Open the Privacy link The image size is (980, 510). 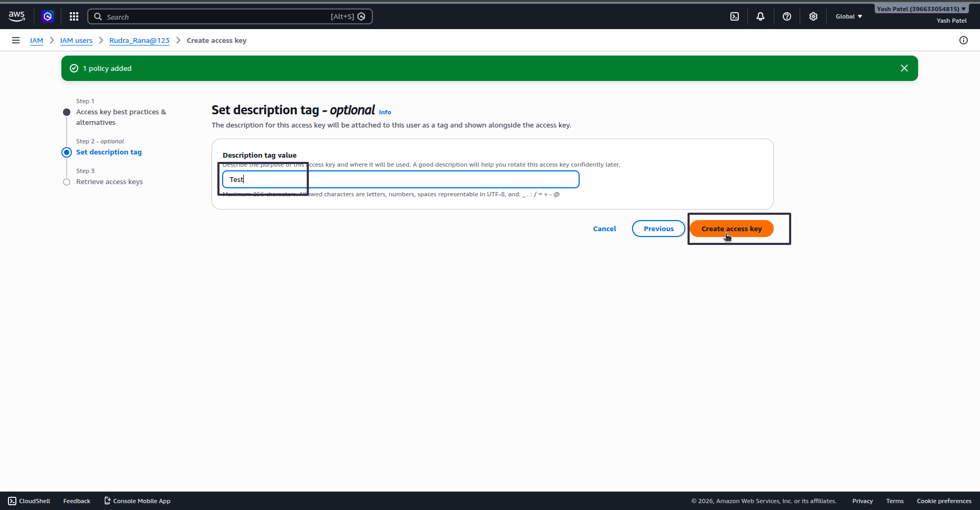coord(863,501)
